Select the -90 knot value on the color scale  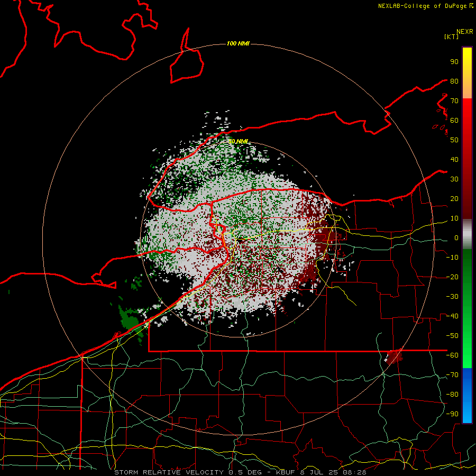pos(452,414)
